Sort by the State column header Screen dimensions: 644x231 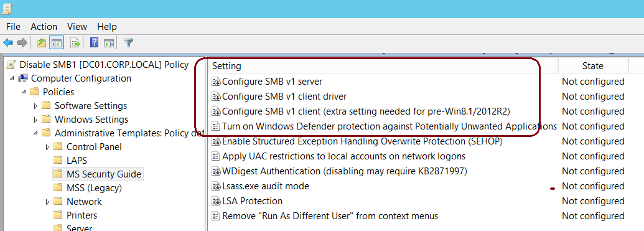(592, 66)
